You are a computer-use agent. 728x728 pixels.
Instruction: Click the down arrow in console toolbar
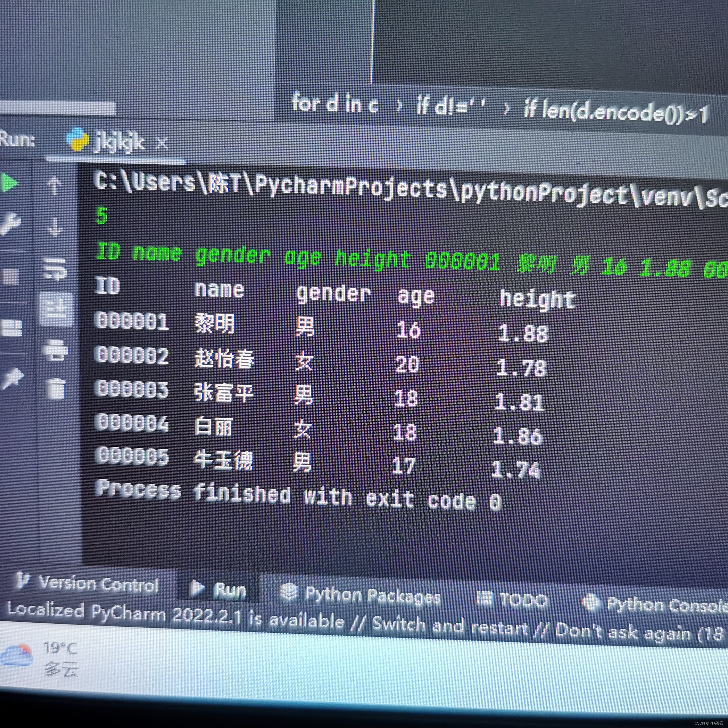coord(55,227)
